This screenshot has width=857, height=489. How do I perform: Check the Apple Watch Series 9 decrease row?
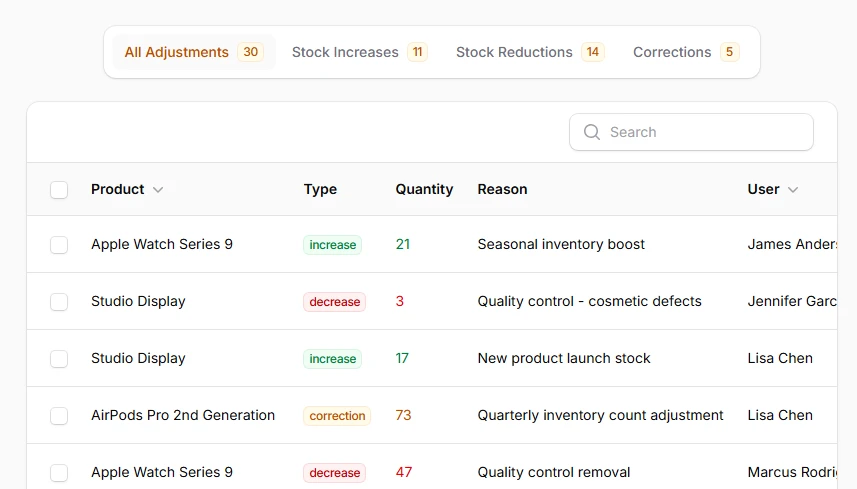[59, 473]
